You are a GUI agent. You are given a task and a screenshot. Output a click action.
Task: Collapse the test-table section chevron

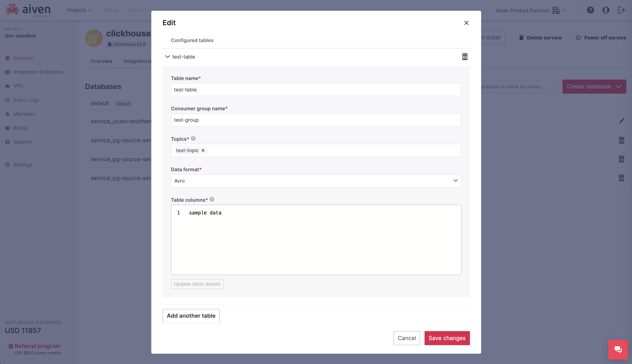(x=167, y=57)
